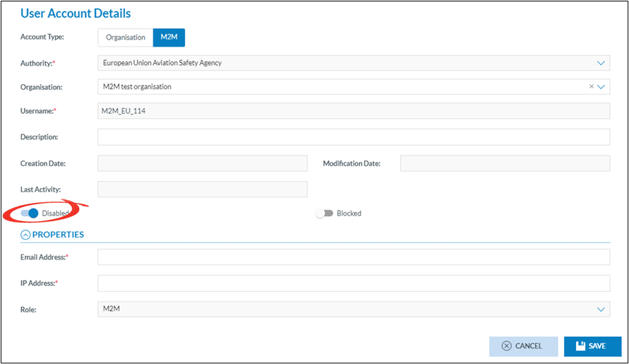Collapse the PROPERTIES section chevron icon
Image resolution: width=629 pixels, height=364 pixels.
click(25, 235)
